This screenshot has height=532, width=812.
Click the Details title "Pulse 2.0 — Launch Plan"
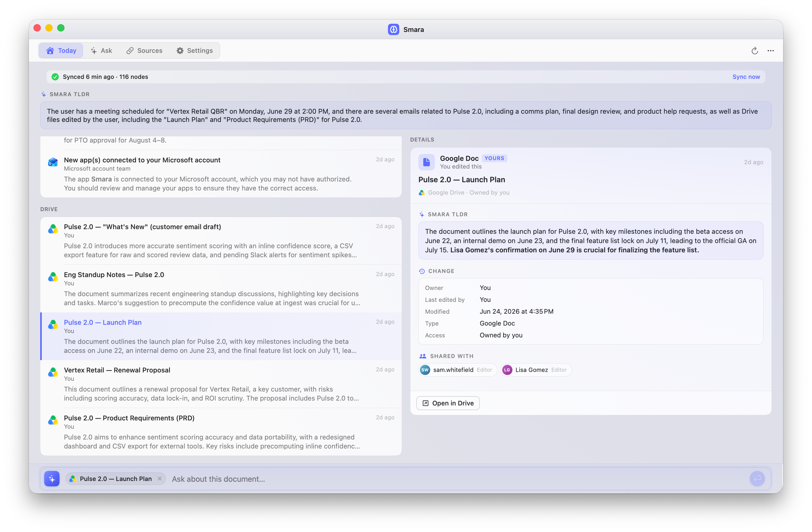462,180
